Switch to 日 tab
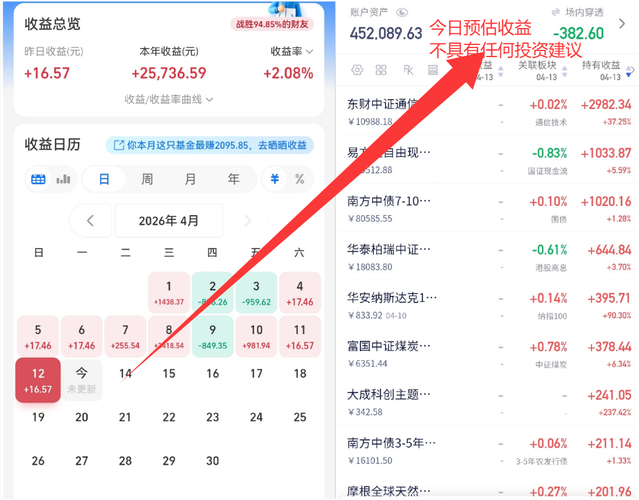 pyautogui.click(x=104, y=179)
